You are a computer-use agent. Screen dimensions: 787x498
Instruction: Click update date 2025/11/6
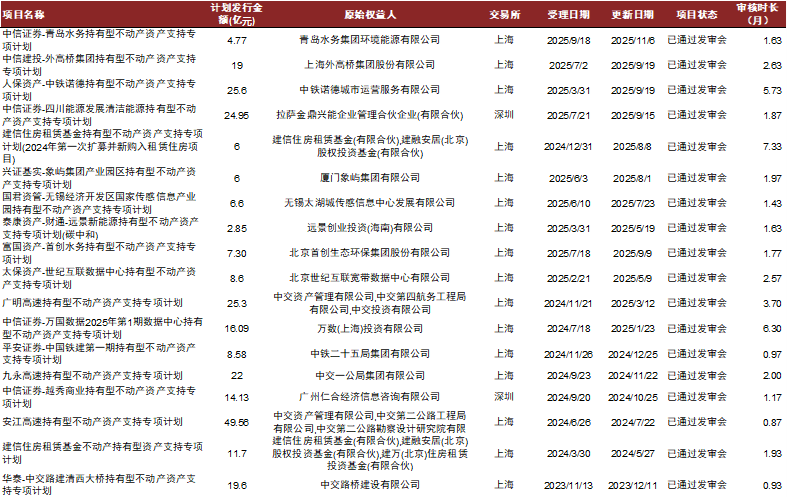coord(632,41)
